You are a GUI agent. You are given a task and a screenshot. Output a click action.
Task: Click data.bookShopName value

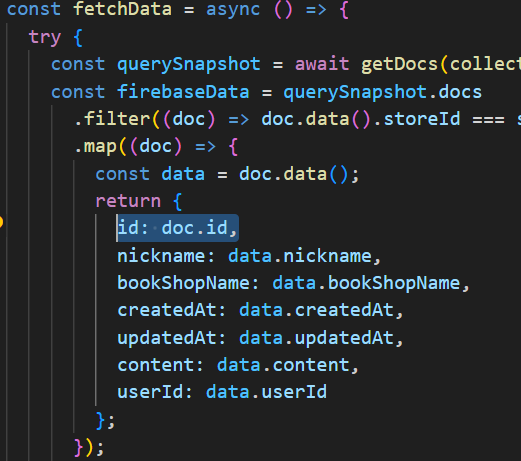[366, 283]
